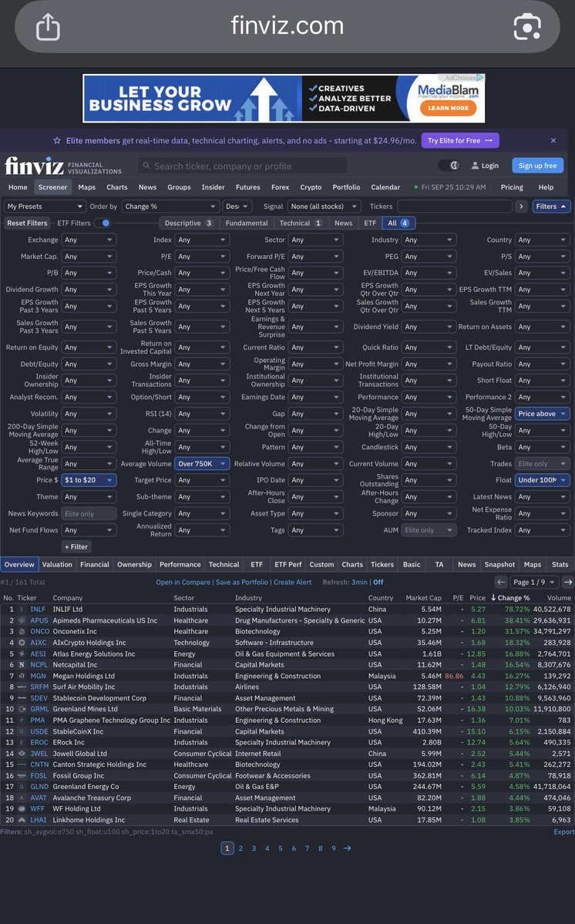Image resolution: width=575 pixels, height=924 pixels.
Task: Click the Export link
Action: pos(563,832)
